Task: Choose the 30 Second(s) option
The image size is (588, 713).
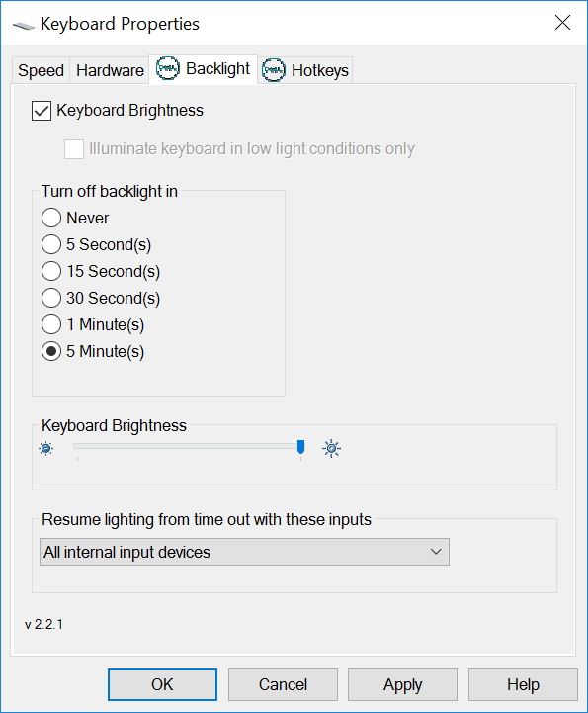Action: (x=51, y=298)
